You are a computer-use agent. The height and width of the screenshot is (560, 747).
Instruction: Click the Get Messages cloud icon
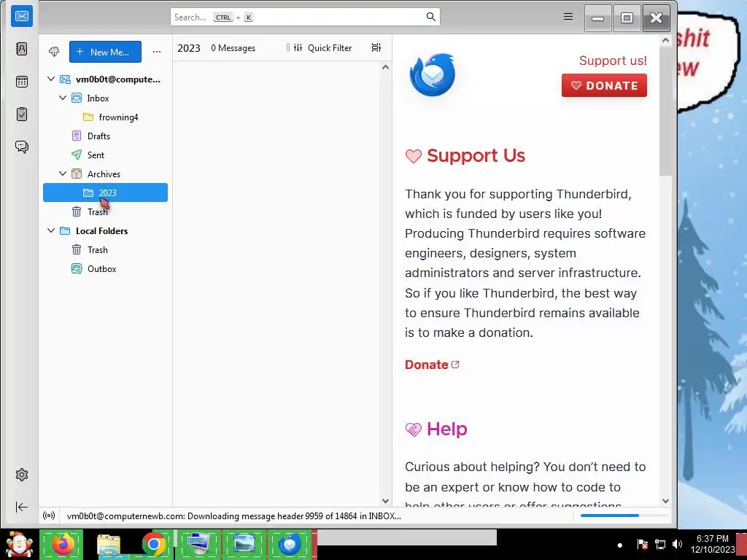[54, 52]
